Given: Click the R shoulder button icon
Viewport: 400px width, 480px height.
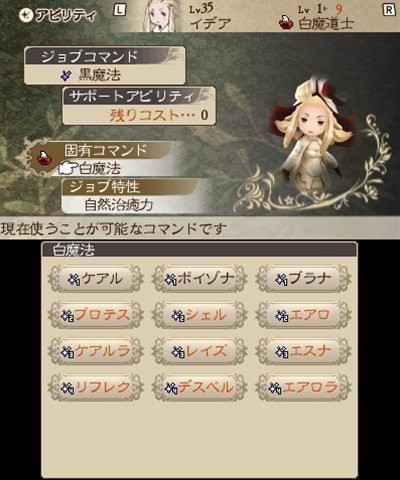Looking at the screenshot, I should (x=389, y=10).
